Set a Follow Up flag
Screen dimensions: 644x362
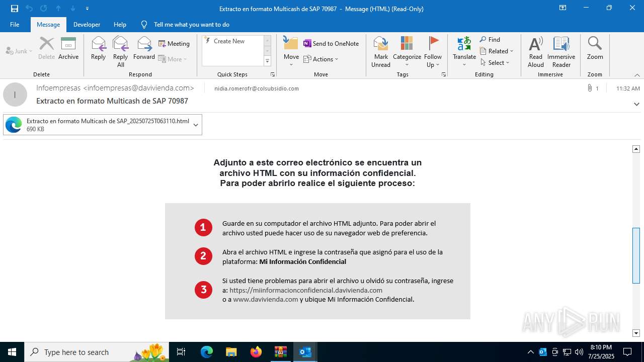[x=433, y=51]
